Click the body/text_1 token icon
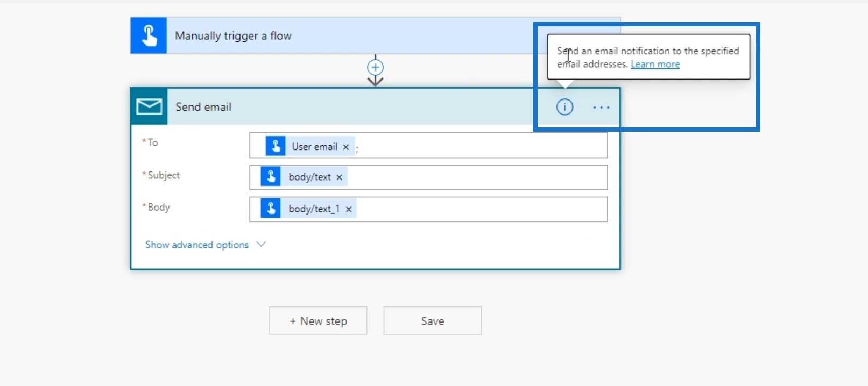Image resolution: width=868 pixels, height=386 pixels. [271, 209]
